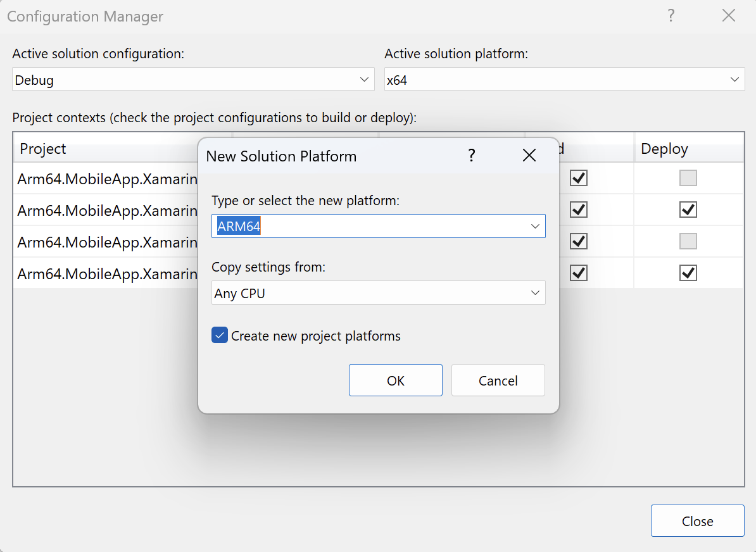Click the Configuration Manager help question mark
Screen dimensions: 756x552
671,16
